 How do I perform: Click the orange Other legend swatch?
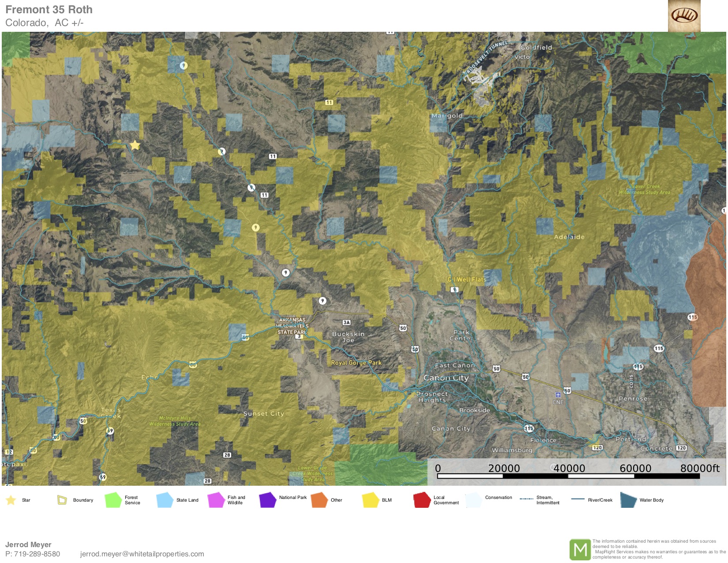click(x=319, y=500)
